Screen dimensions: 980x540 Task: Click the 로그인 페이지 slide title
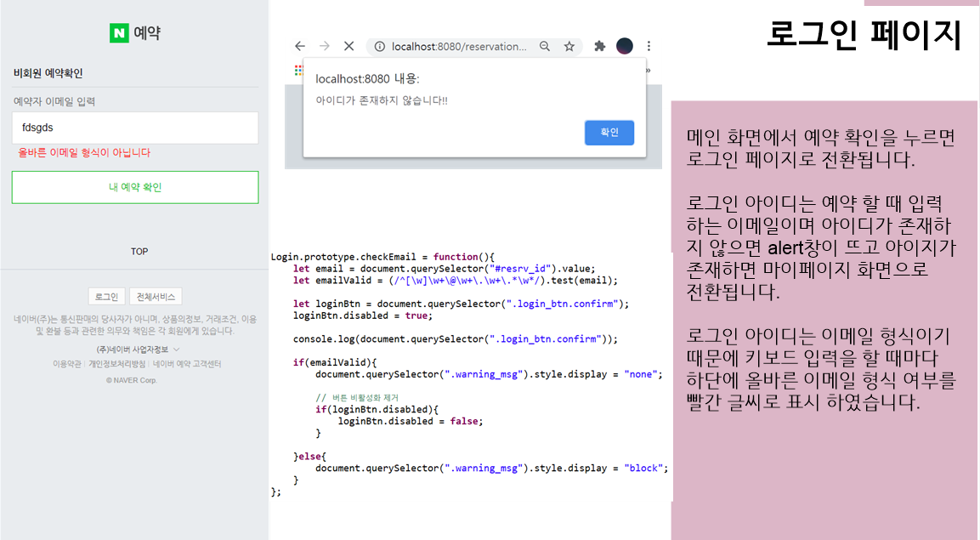pyautogui.click(x=864, y=34)
